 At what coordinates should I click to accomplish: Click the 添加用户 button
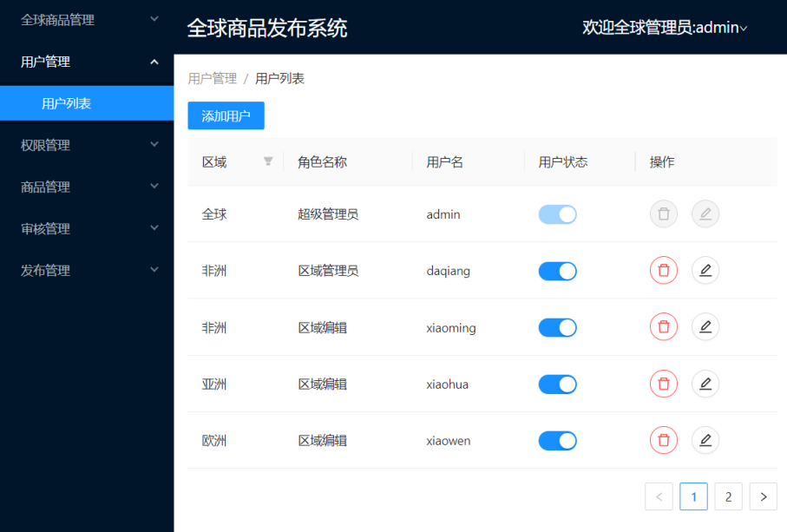pyautogui.click(x=226, y=115)
